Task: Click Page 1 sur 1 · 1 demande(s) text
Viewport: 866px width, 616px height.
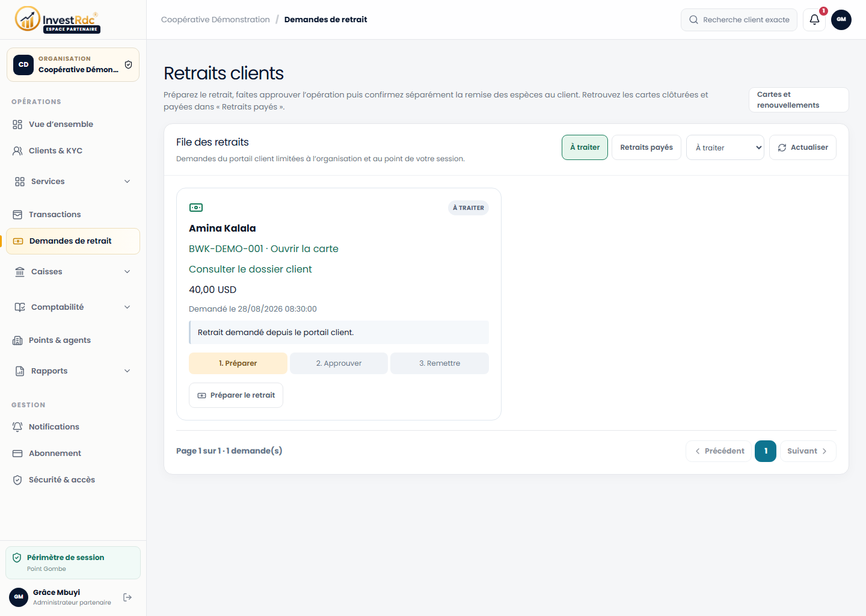Action: [x=229, y=451]
